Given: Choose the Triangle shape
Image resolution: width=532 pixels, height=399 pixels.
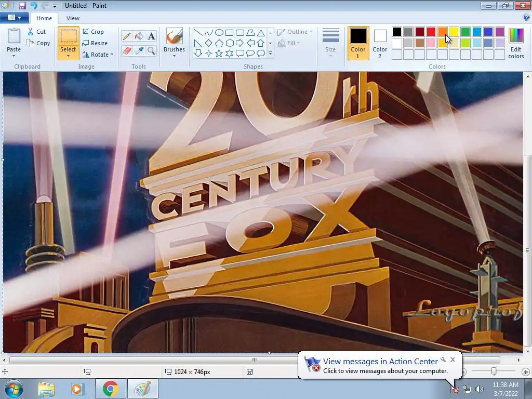Looking at the screenshot, I should (x=261, y=33).
